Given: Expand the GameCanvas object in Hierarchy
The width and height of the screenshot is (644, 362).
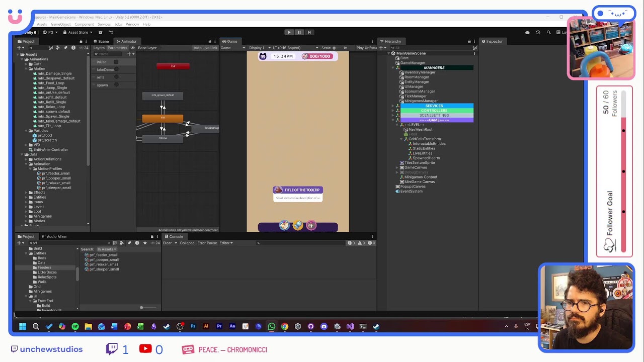Looking at the screenshot, I should pos(397,167).
